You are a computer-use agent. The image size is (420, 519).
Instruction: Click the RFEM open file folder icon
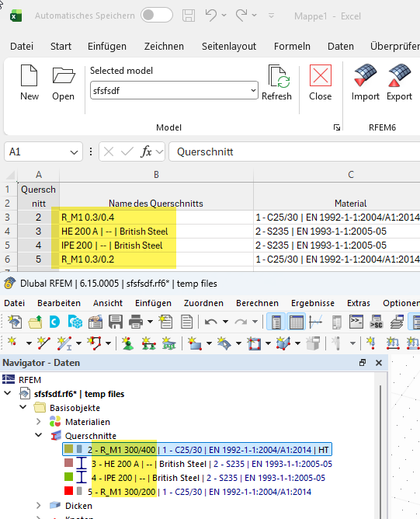pyautogui.click(x=35, y=322)
